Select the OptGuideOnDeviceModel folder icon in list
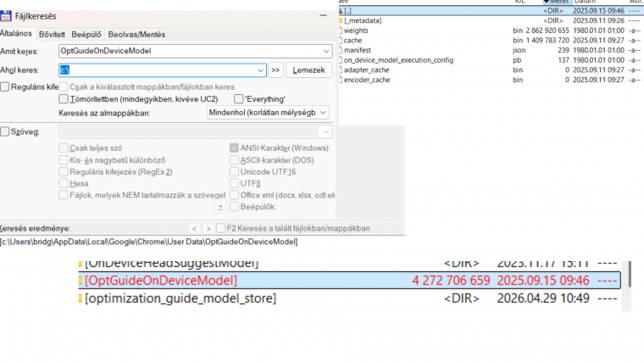 click(x=80, y=281)
